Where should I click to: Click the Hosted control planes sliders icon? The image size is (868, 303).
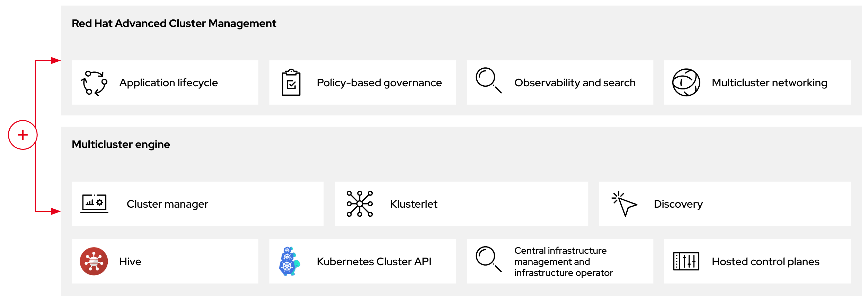(x=686, y=261)
